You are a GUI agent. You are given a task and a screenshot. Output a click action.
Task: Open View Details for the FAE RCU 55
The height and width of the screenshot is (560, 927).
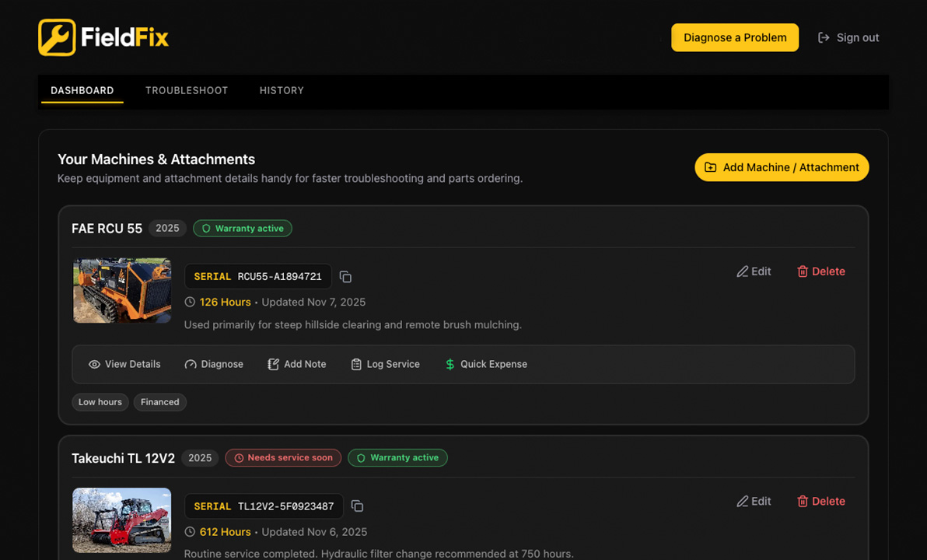coord(124,364)
